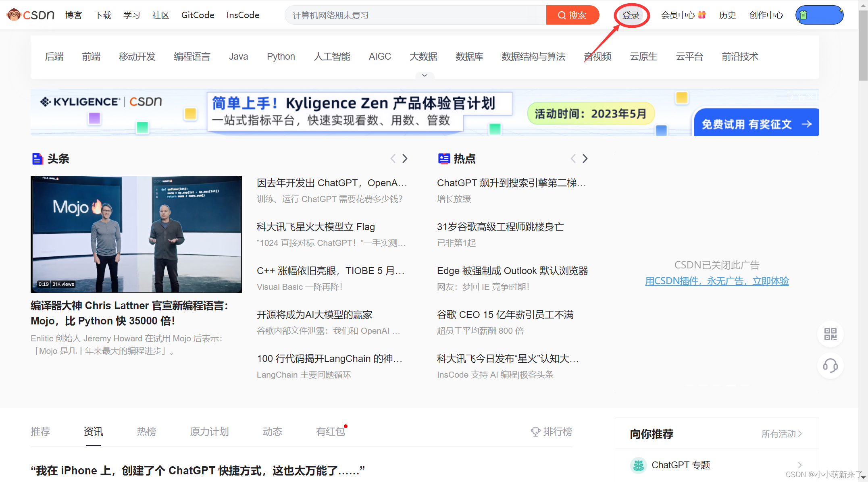Select the 前沿技术 category

coord(740,56)
